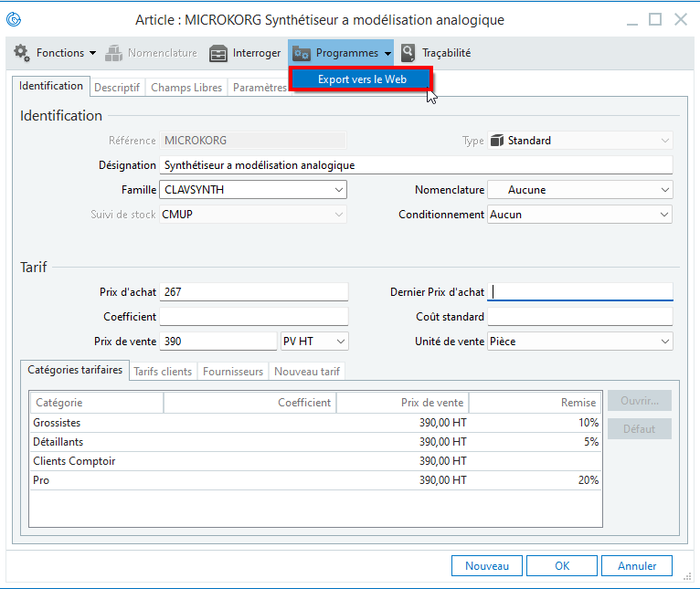
Task: Click the Référence MICROKORG field
Action: pos(253,141)
